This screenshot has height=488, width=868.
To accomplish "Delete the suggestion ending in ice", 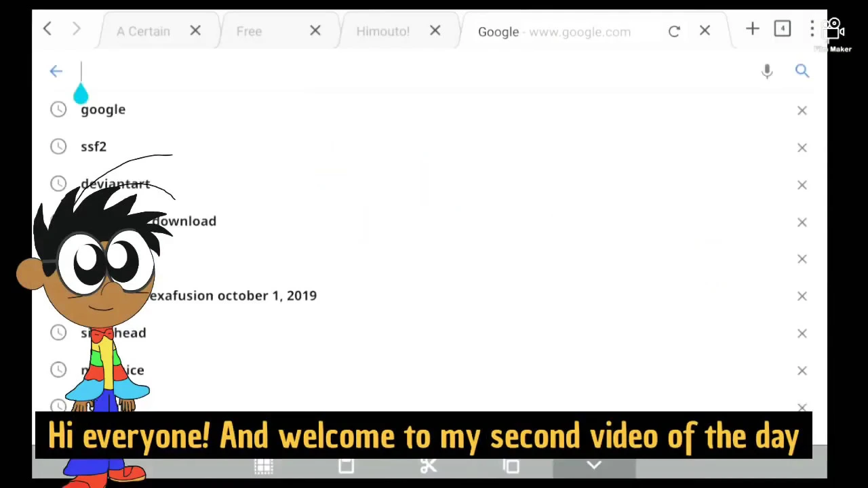I will [x=802, y=371].
